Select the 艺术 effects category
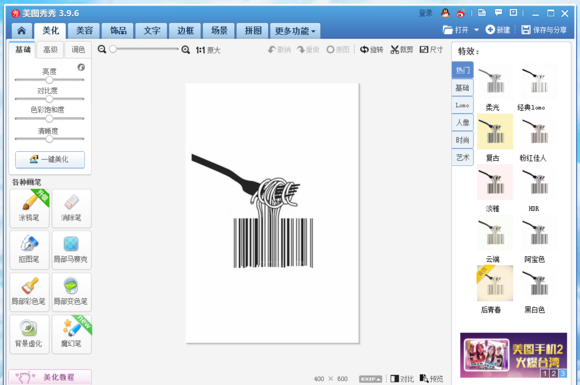Screen dimensions: 580x385 [462, 157]
